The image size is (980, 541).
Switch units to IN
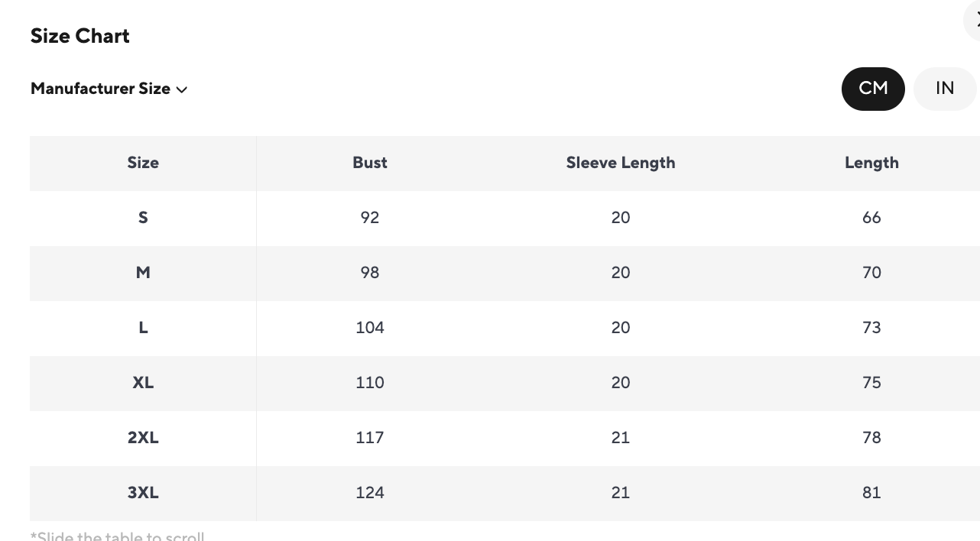pos(945,89)
